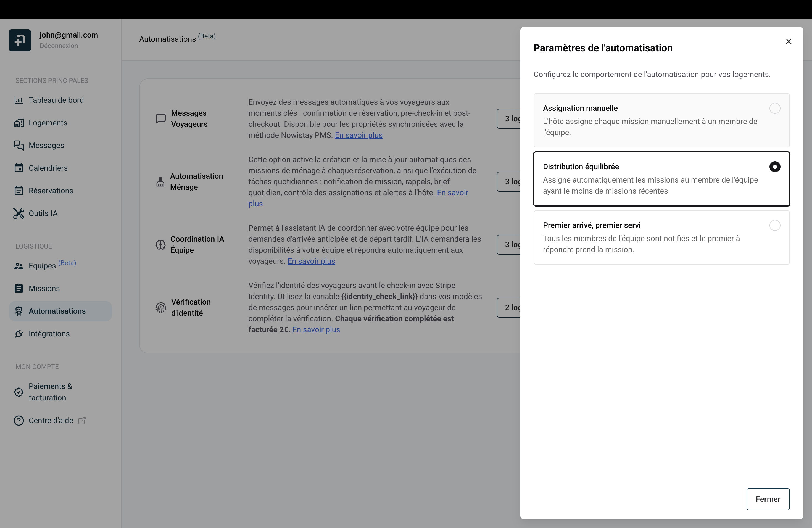Open En savoir plus for Vérification d'identité
Image resolution: width=812 pixels, height=528 pixels.
[316, 329]
